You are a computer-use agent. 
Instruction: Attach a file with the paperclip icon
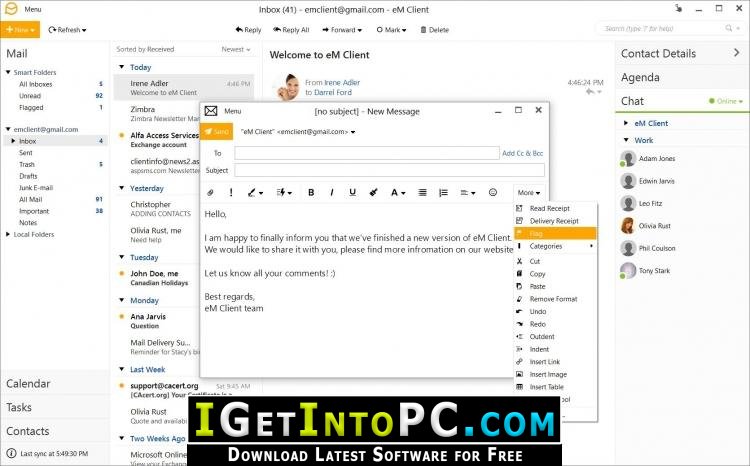point(210,192)
